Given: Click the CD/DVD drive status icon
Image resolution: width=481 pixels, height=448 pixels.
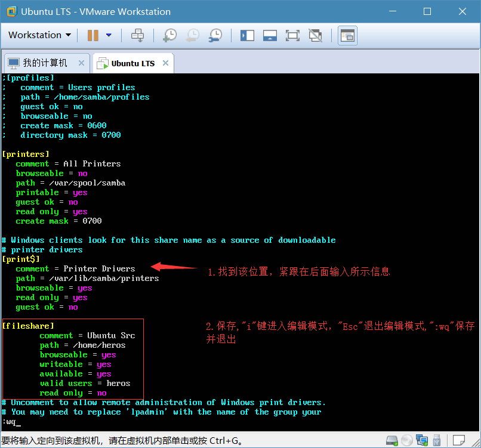Looking at the screenshot, I should click(x=406, y=441).
